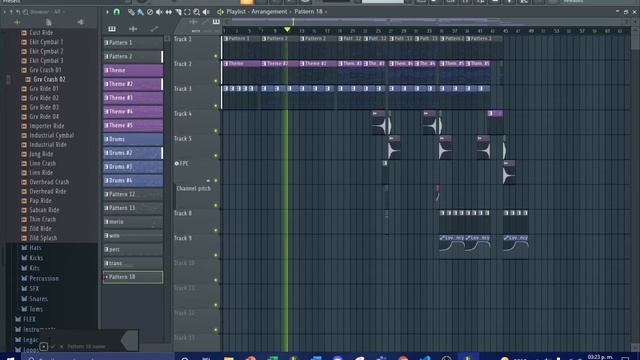Switch browser to the audio waveform tab
The image size is (640, 360).
point(17,22)
